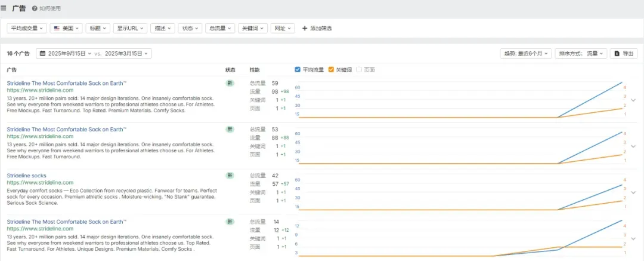644x261 pixels.
Task: Open the 如何使用 help link
Action: click(x=47, y=8)
